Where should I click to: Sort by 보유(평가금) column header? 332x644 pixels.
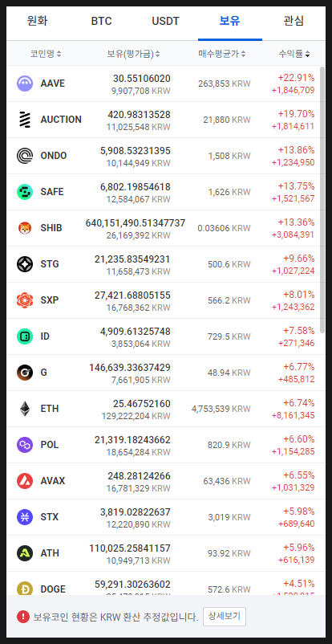[133, 54]
